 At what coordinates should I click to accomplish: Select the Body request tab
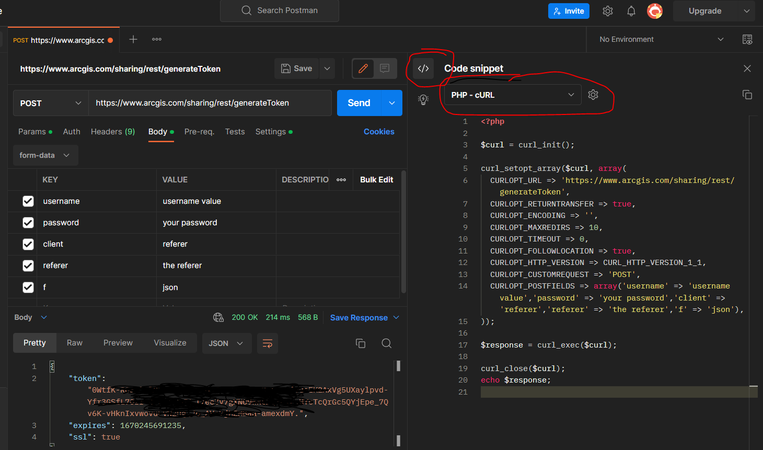point(161,132)
